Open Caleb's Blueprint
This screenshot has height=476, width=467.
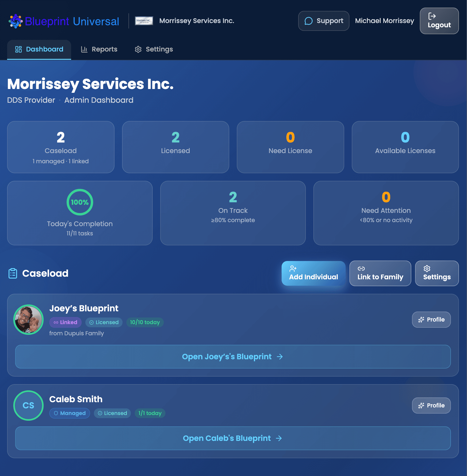pyautogui.click(x=233, y=438)
